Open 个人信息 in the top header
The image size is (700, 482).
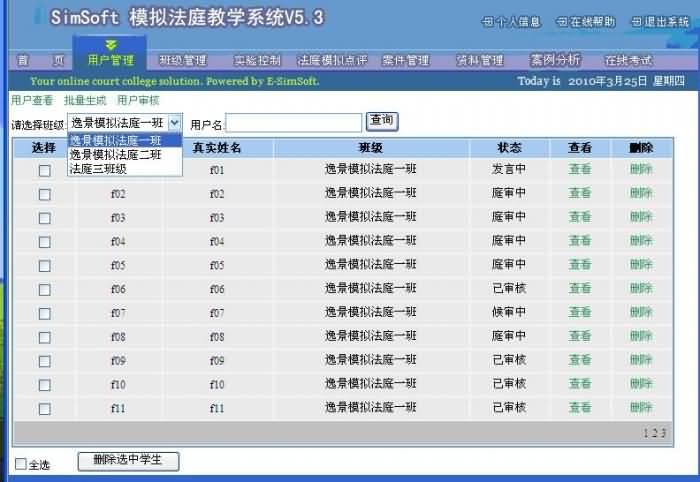pos(512,21)
